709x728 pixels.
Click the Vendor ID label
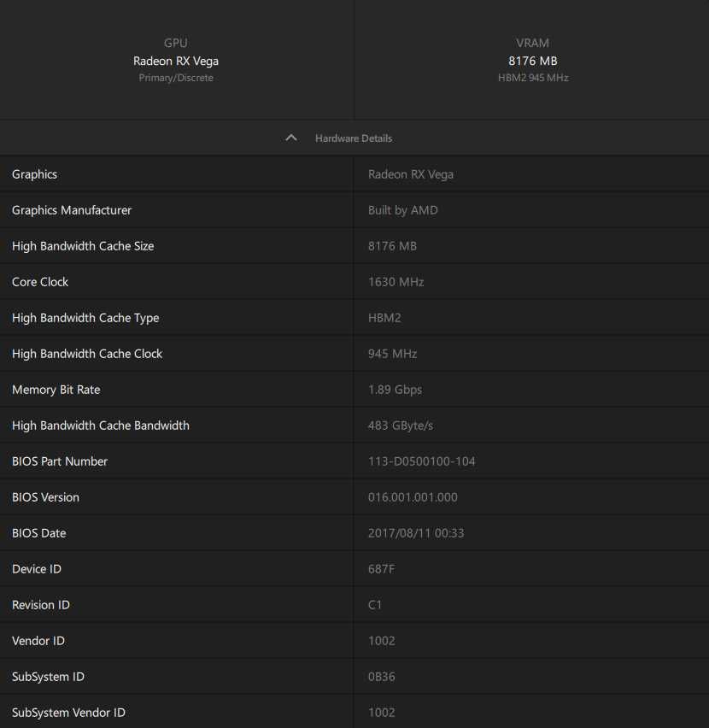pyautogui.click(x=38, y=641)
